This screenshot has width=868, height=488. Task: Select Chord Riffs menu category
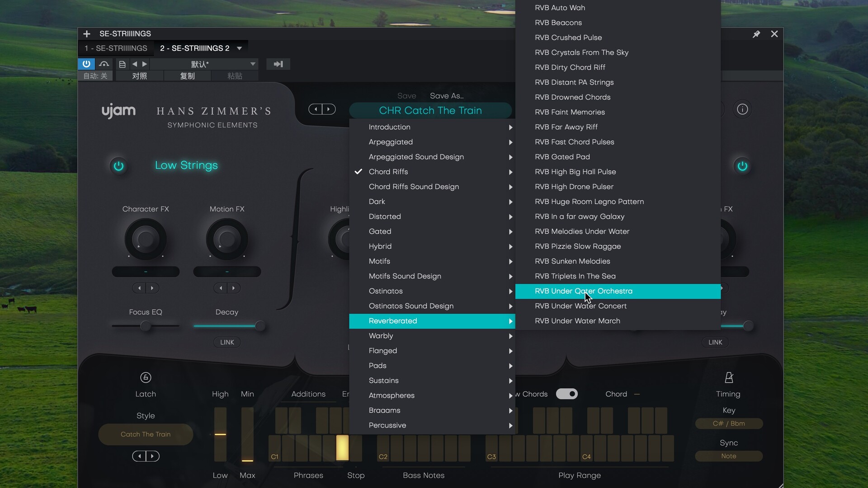(432, 172)
